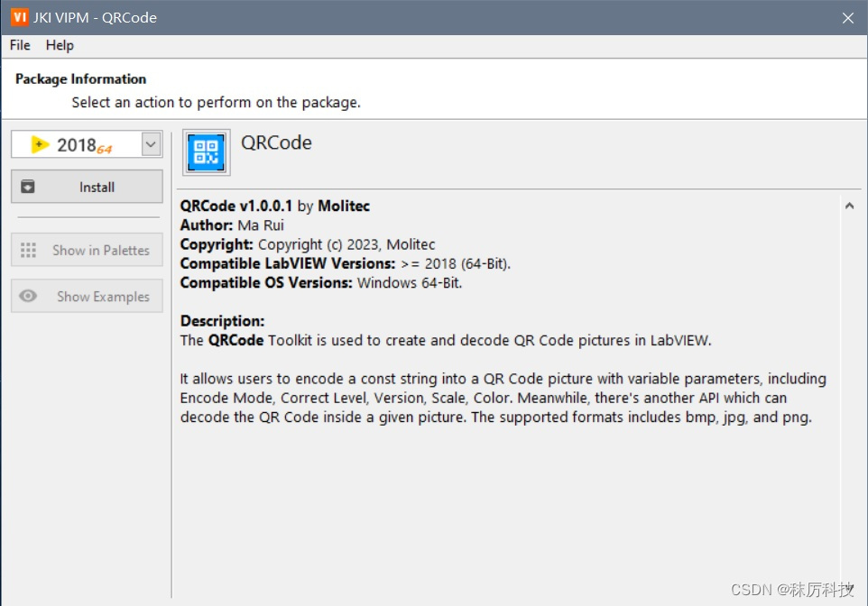Viewport: 868px width, 606px height.
Task: Click the install box icon on Install button
Action: pyautogui.click(x=28, y=187)
